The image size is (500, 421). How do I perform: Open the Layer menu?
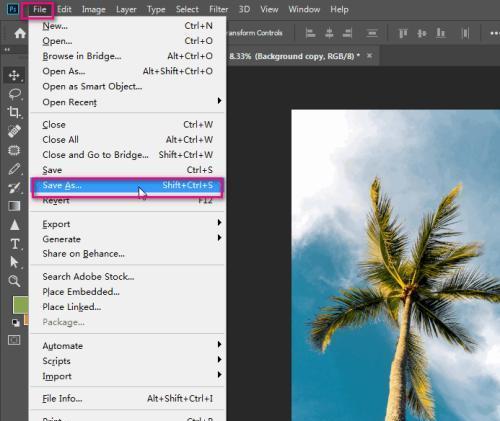tap(126, 9)
